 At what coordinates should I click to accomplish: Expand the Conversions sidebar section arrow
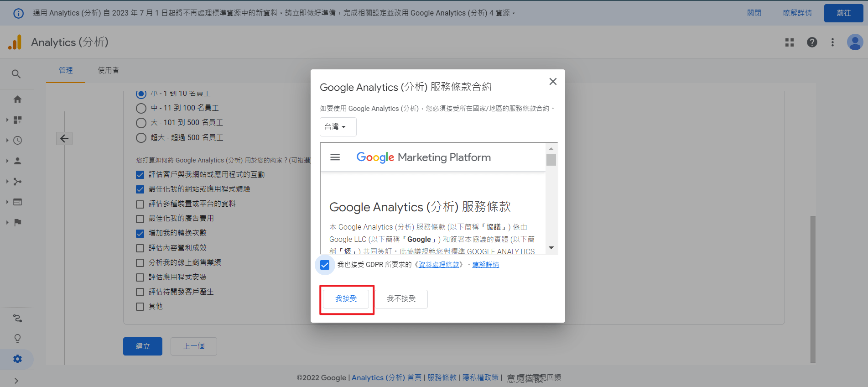tap(7, 222)
